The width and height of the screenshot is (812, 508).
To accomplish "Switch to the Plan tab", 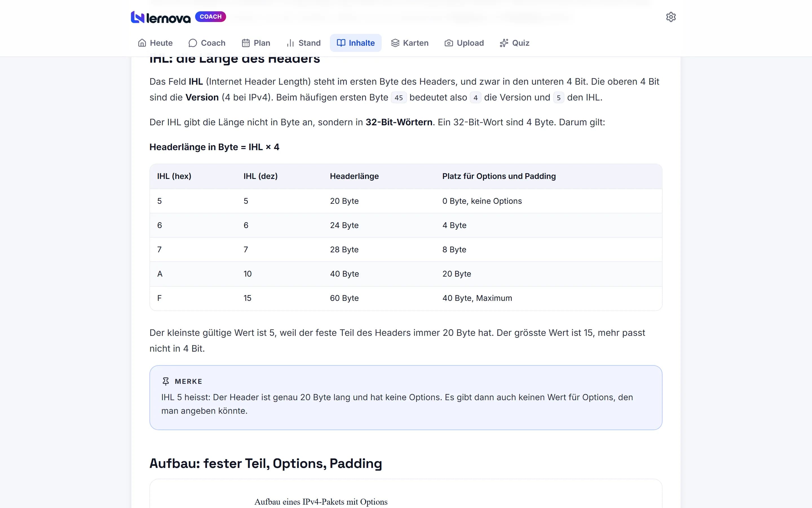I will [x=256, y=43].
